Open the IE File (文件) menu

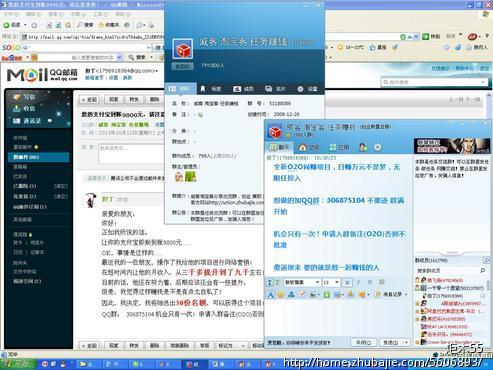point(11,14)
